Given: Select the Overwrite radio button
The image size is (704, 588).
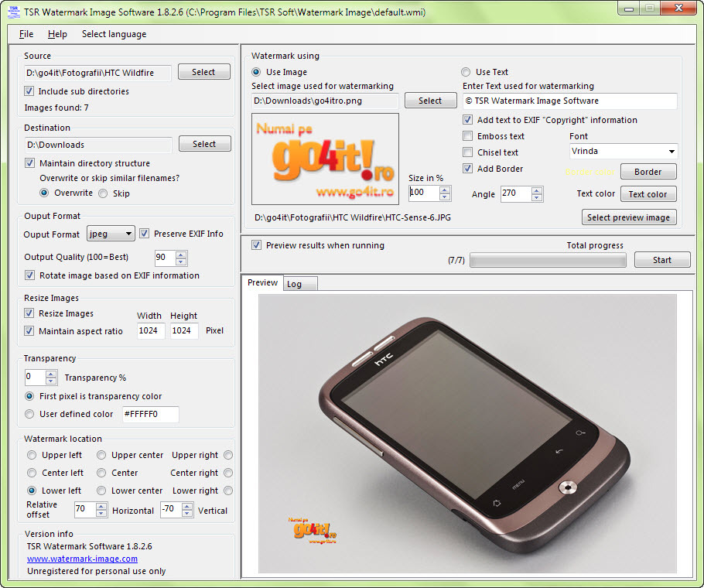Looking at the screenshot, I should coord(44,193).
